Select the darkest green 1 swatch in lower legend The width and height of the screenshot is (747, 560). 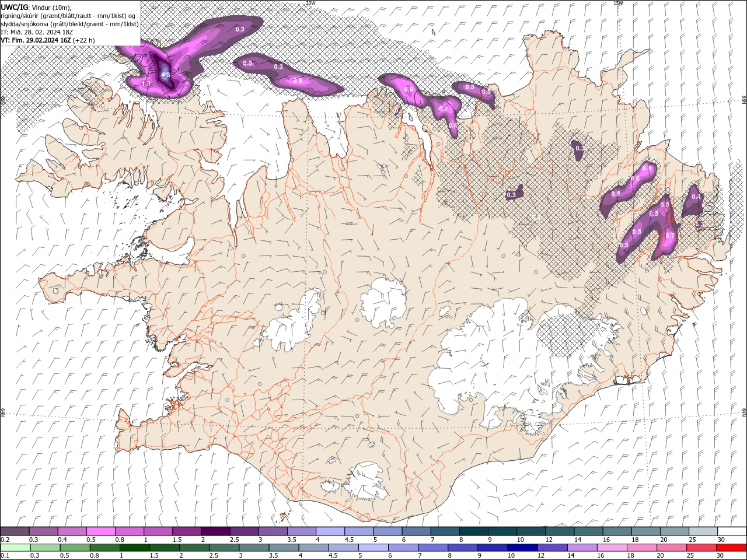(134, 548)
